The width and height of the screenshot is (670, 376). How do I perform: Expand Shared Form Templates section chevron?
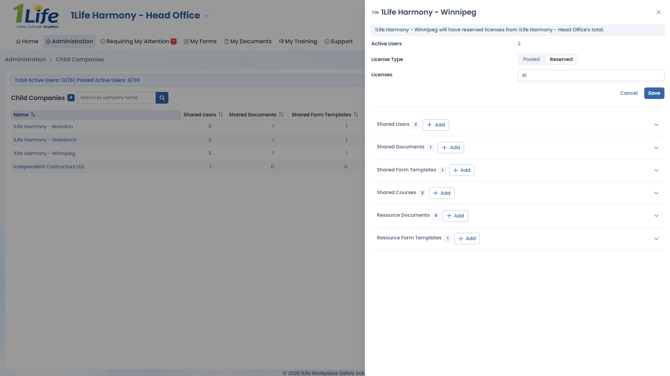point(656,170)
